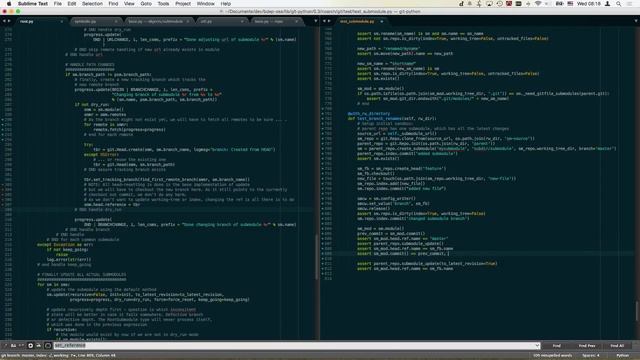The image size is (640, 360).
Task: Open Notification Center icon
Action: [630, 4]
